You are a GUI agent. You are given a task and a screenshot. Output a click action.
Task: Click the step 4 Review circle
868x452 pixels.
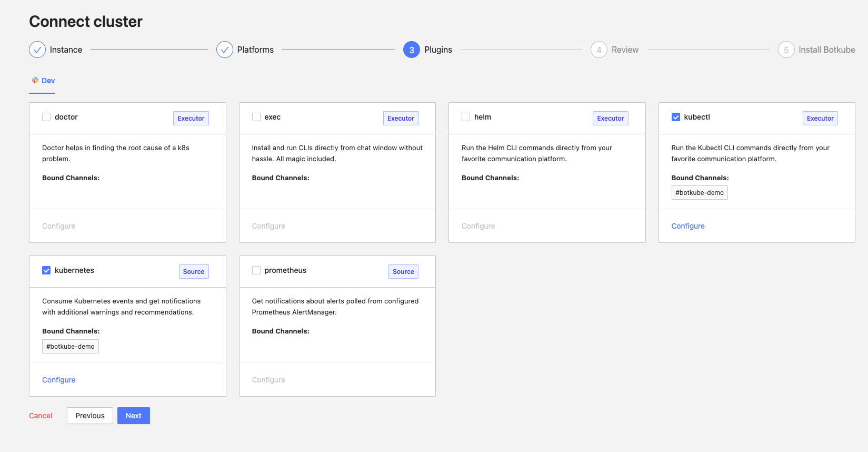coord(599,50)
